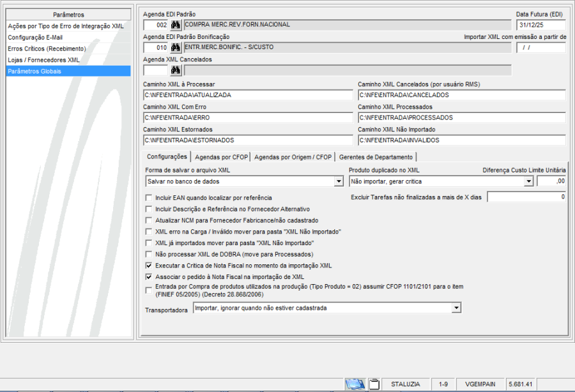The height and width of the screenshot is (392, 575).
Task: Open Gerentes de Departamento tab
Action: (x=376, y=157)
